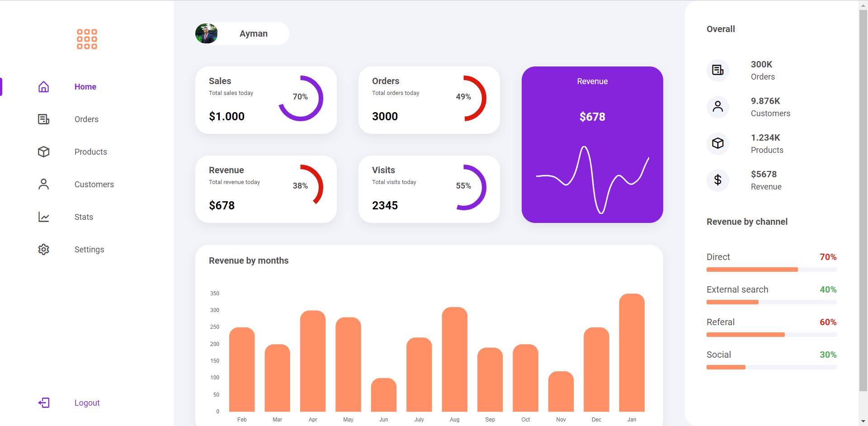The height and width of the screenshot is (426, 868).
Task: Click the purple Revenue card line chart
Action: coord(592,180)
